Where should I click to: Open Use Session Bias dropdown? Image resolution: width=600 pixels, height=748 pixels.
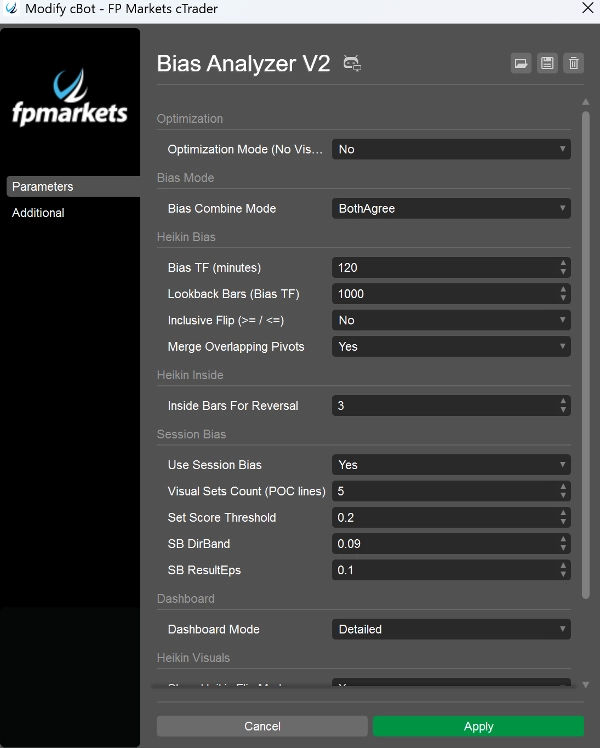(451, 465)
